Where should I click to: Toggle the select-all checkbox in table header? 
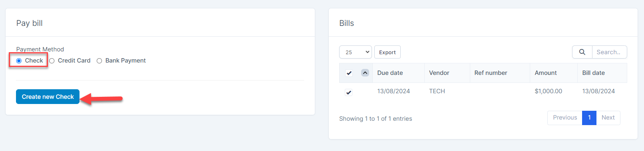(x=349, y=73)
